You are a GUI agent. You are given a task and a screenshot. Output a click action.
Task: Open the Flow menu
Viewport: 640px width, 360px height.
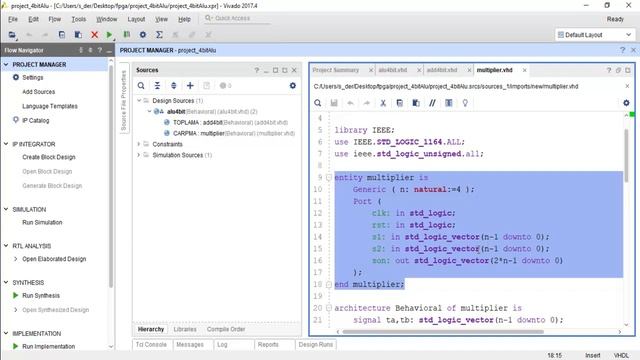click(54, 19)
